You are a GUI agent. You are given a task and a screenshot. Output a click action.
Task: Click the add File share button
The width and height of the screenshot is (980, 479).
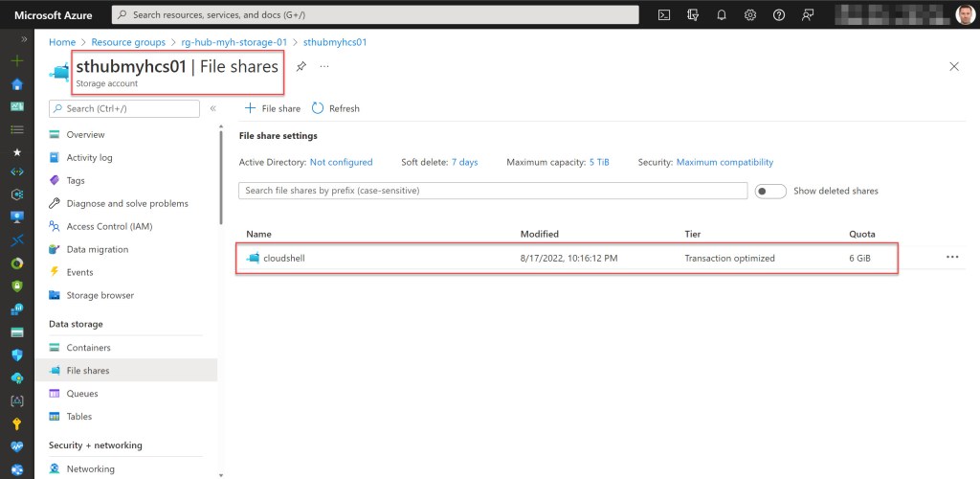click(273, 109)
